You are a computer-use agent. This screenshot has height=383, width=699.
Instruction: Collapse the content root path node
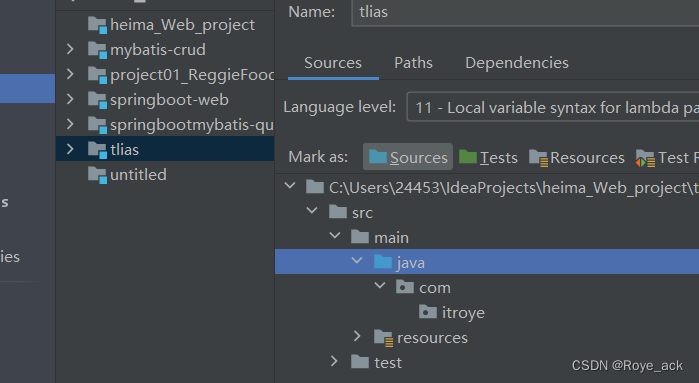pos(290,185)
